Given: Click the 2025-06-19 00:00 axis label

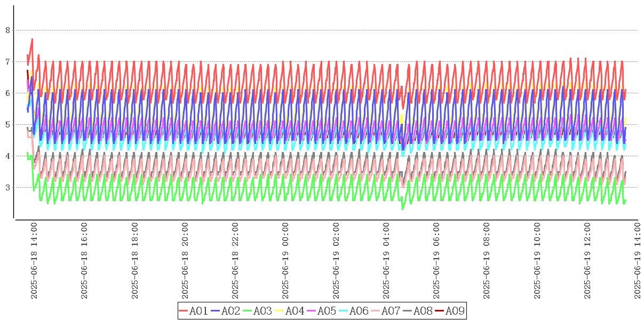Looking at the screenshot, I should [x=286, y=261].
